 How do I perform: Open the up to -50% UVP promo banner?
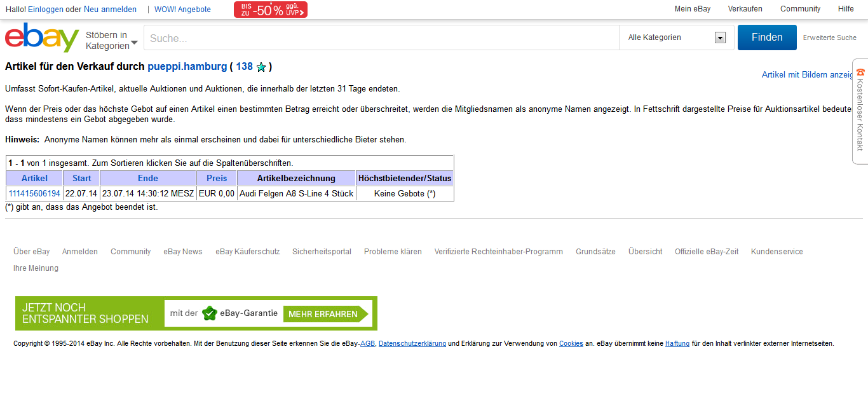(x=271, y=10)
